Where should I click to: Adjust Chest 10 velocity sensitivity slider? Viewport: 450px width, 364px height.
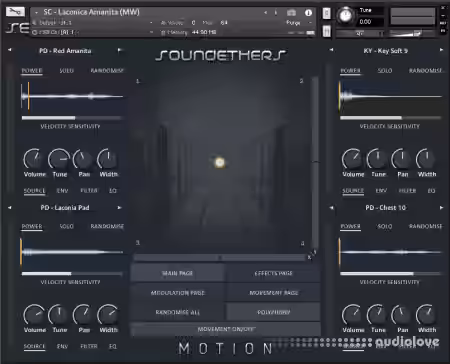pyautogui.click(x=390, y=274)
